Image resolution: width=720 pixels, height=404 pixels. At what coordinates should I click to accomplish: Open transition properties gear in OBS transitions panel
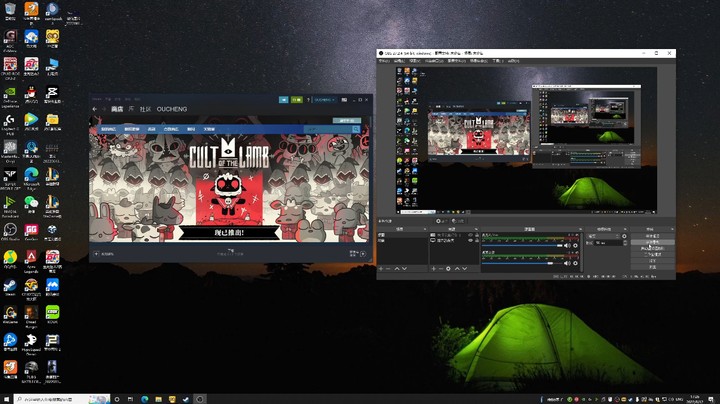click(624, 236)
